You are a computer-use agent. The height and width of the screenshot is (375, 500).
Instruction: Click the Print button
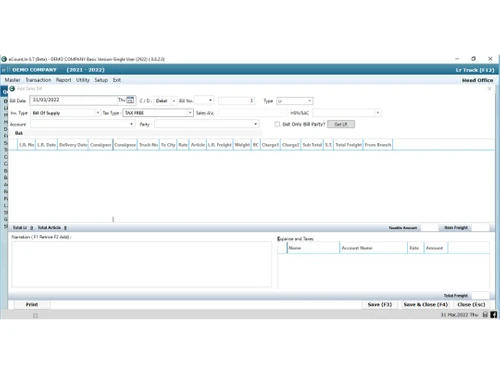[32, 304]
